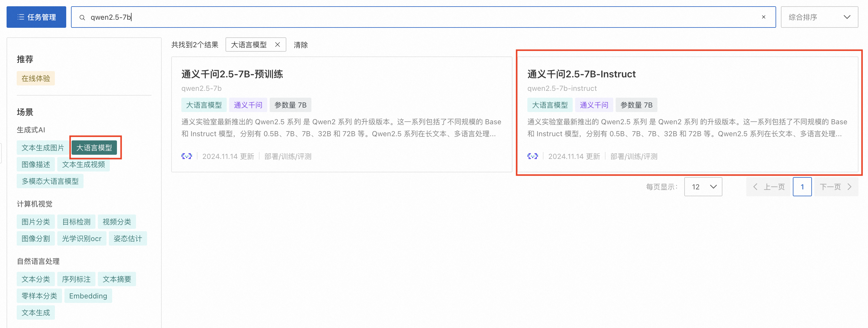Click the 任务管理 list icon
Viewport: 868px width, 328px height.
(21, 17)
